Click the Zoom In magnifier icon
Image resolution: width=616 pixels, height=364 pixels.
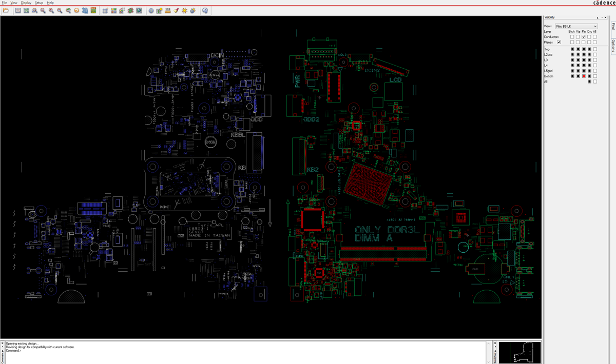pyautogui.click(x=51, y=10)
